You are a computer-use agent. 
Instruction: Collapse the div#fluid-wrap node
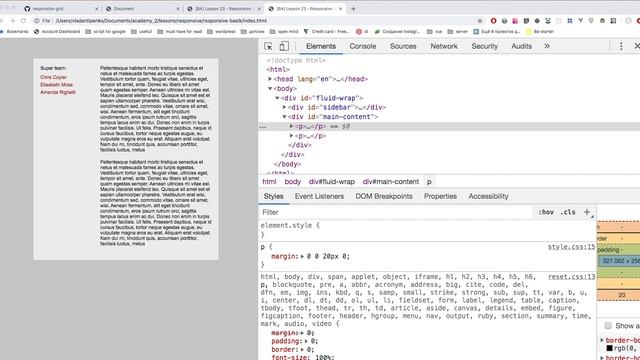[x=277, y=98]
